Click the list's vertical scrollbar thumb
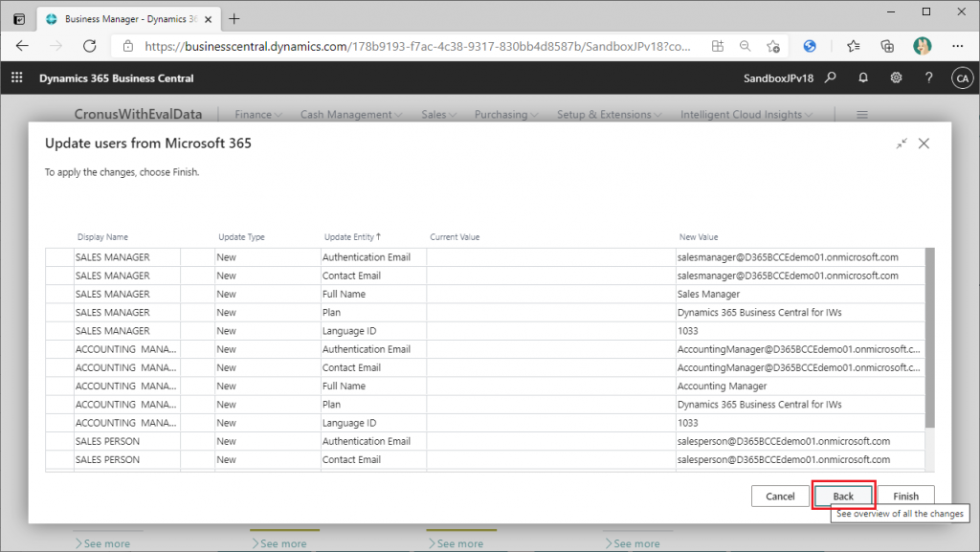The width and height of the screenshot is (980, 552). 929,338
